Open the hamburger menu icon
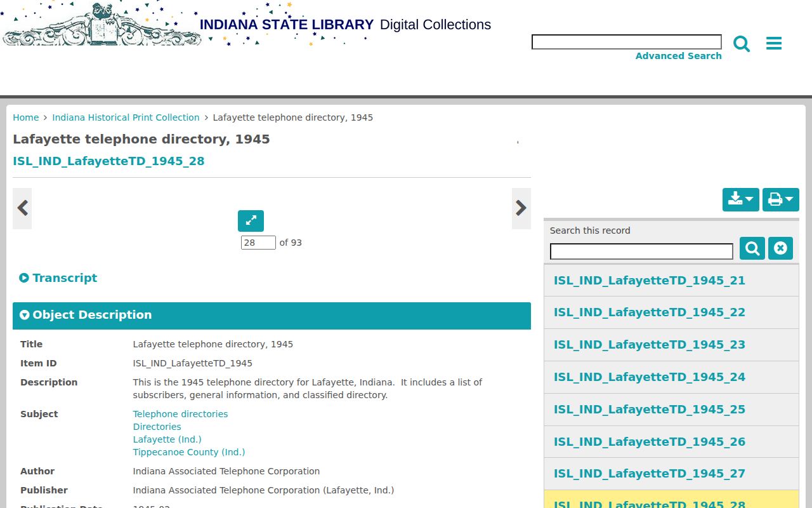The image size is (812, 508). tap(774, 43)
